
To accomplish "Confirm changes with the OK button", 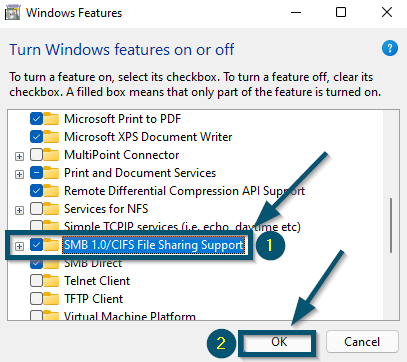I will click(x=279, y=342).
